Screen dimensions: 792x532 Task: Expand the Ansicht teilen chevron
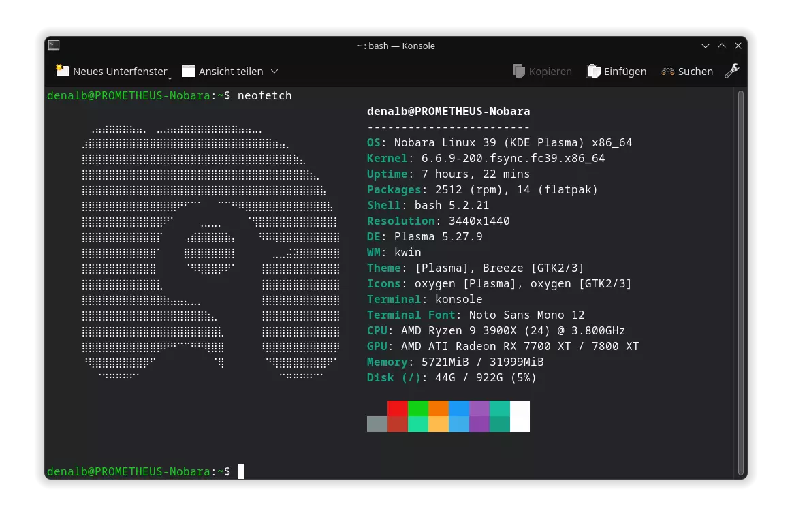coord(274,72)
